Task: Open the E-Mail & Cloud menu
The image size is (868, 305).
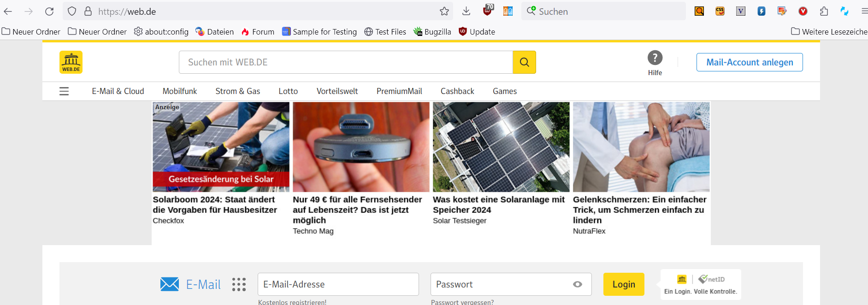Action: [x=118, y=91]
